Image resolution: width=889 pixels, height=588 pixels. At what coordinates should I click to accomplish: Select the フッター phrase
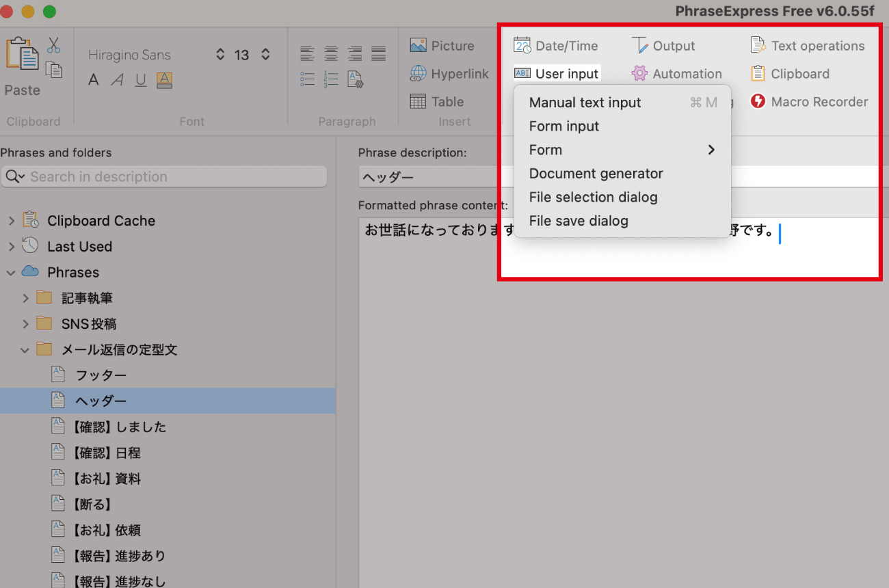[101, 375]
